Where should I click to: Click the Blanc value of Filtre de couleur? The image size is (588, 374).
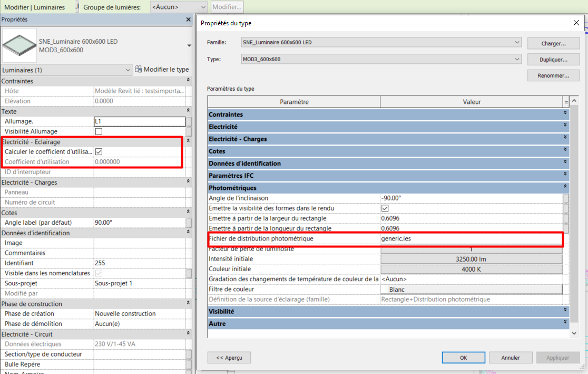coord(471,289)
